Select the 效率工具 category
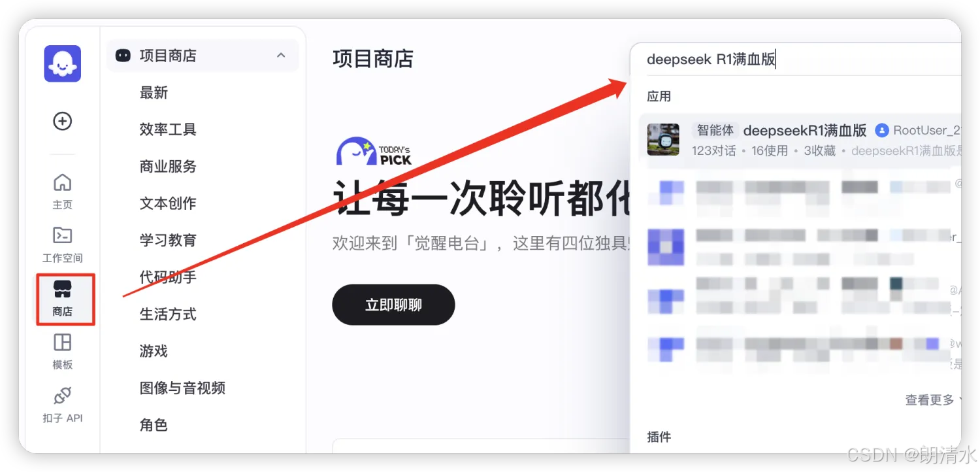This screenshot has height=472, width=980. point(168,129)
